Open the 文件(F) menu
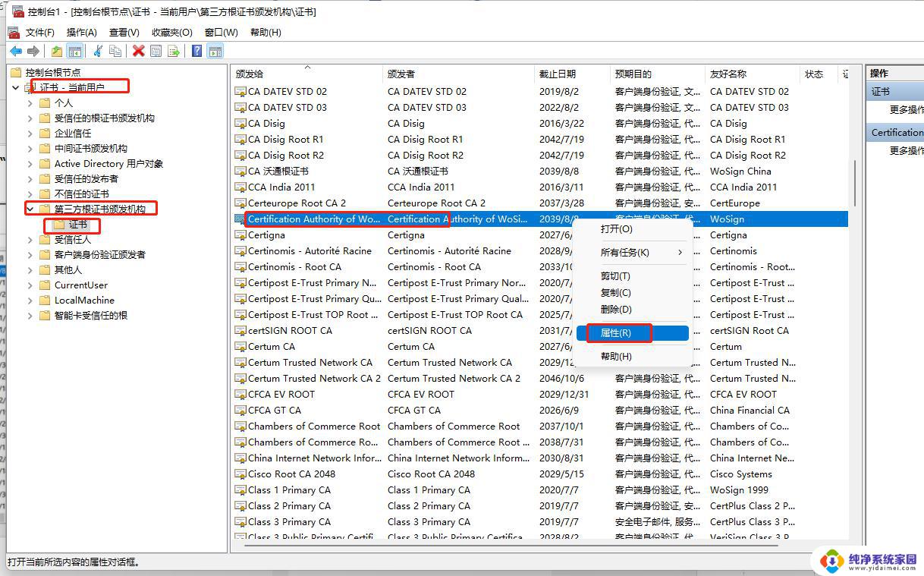Image resolution: width=924 pixels, height=576 pixels. pyautogui.click(x=39, y=32)
